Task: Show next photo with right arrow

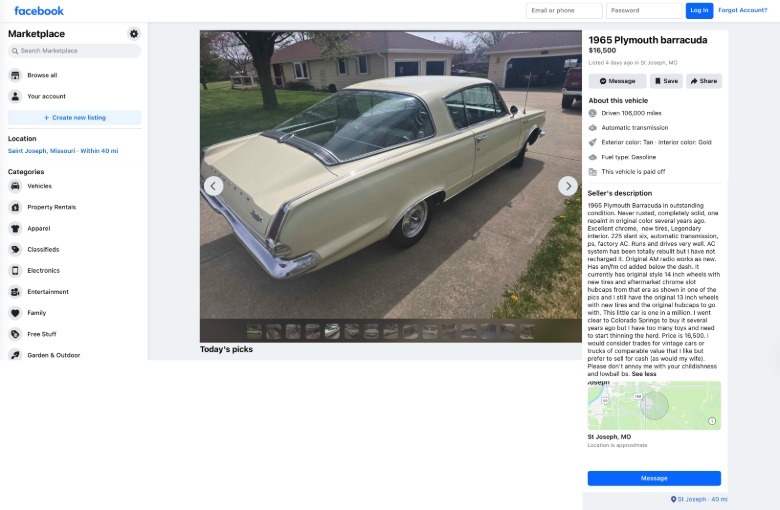Action: tap(568, 186)
